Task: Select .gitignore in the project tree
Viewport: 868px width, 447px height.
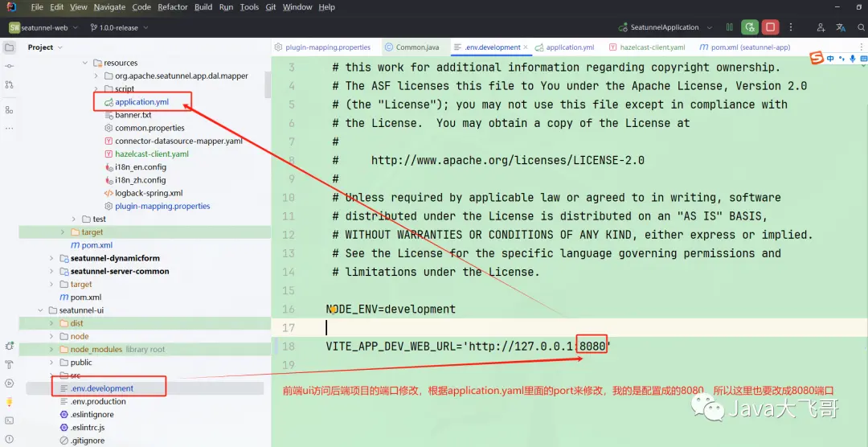Action: click(x=88, y=441)
